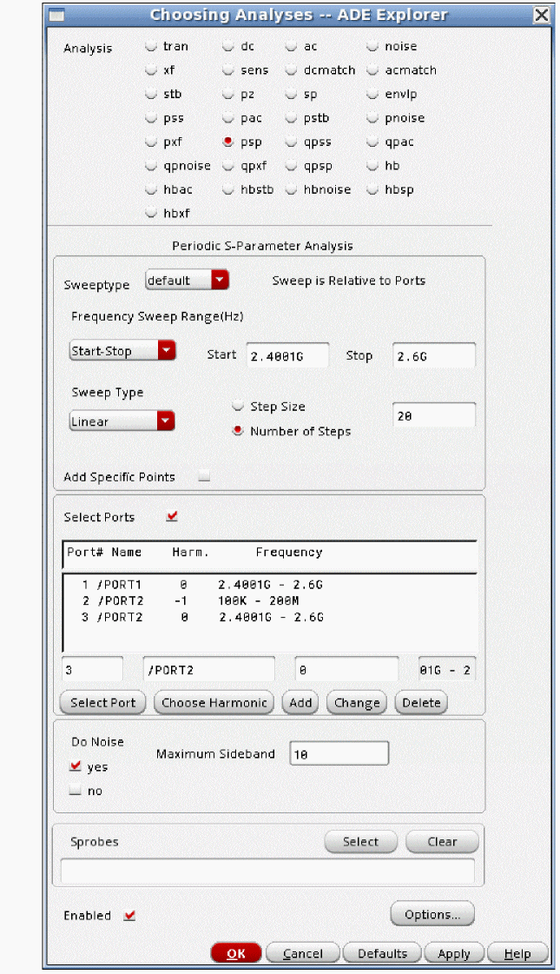Click the port number input field
Viewport: 560px width, 974px height.
tap(93, 670)
